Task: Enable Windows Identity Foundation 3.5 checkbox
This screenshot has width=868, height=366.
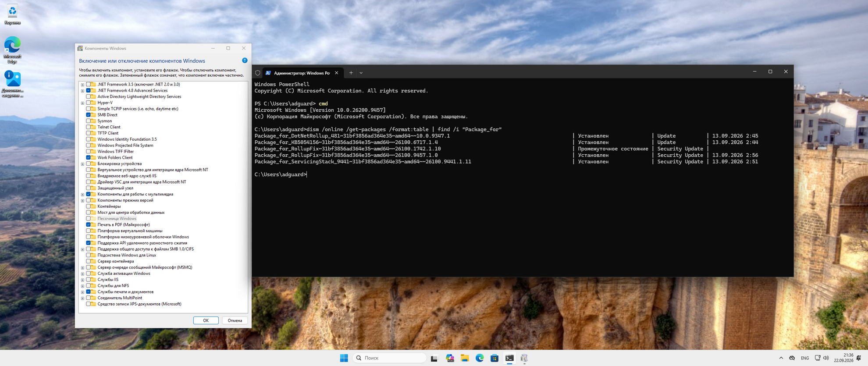Action: coord(88,139)
